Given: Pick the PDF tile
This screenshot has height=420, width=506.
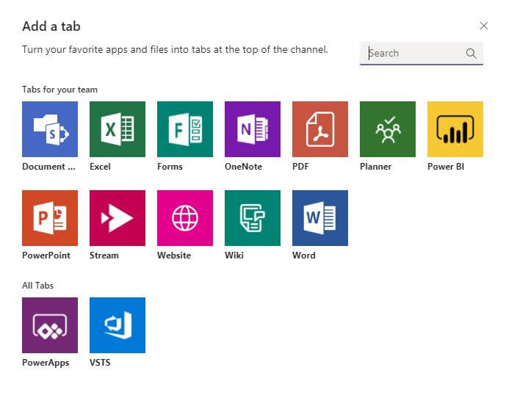Looking at the screenshot, I should (320, 129).
